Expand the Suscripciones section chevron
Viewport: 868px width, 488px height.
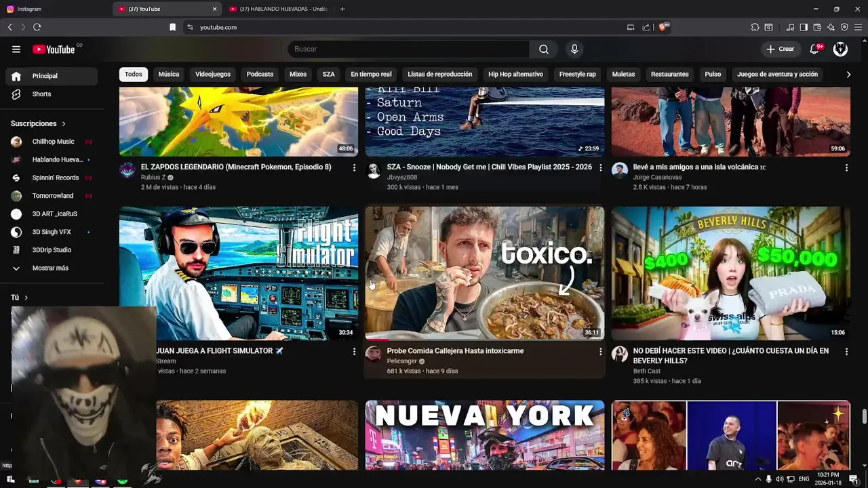click(64, 124)
